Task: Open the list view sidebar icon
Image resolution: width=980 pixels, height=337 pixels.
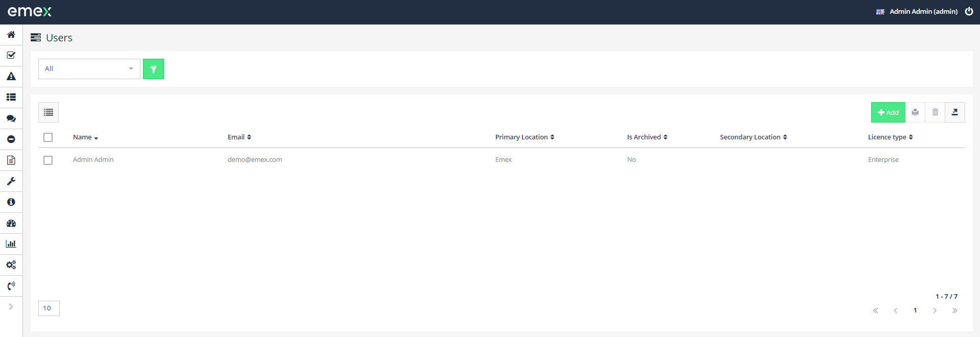Action: [11, 97]
